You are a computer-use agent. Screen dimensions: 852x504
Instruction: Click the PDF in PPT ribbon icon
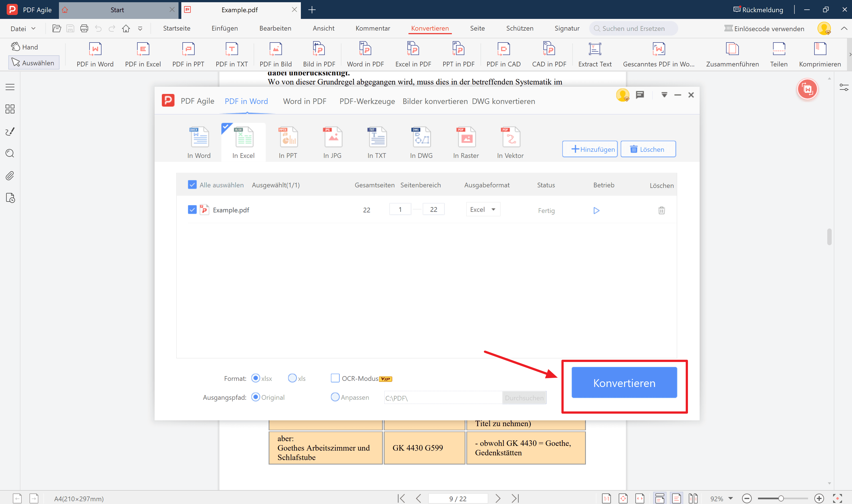point(188,54)
